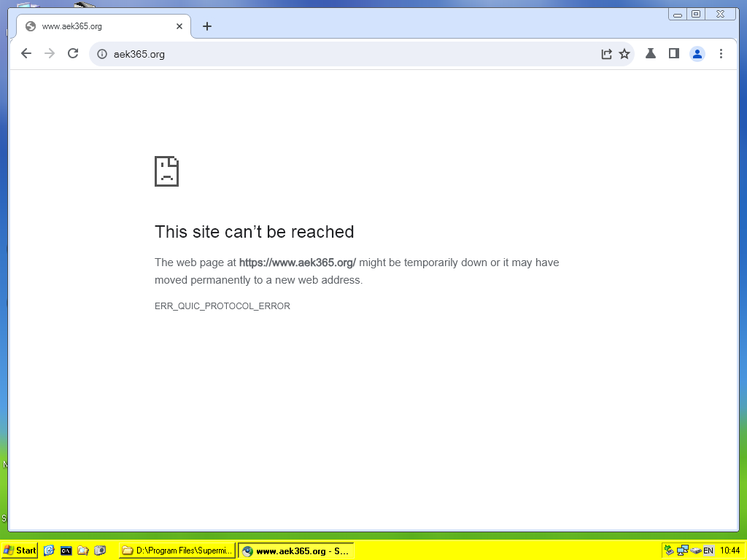Close the Chrome window
The image size is (747, 560).
pyautogui.click(x=720, y=15)
